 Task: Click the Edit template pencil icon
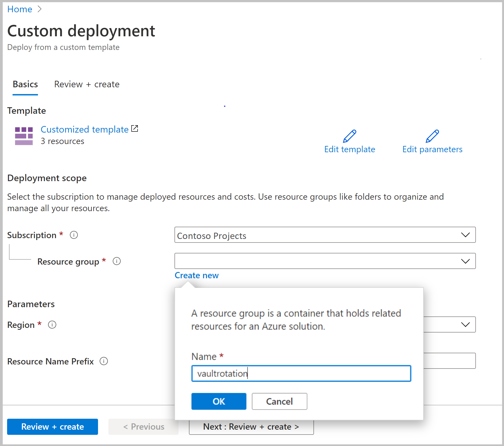pyautogui.click(x=349, y=136)
